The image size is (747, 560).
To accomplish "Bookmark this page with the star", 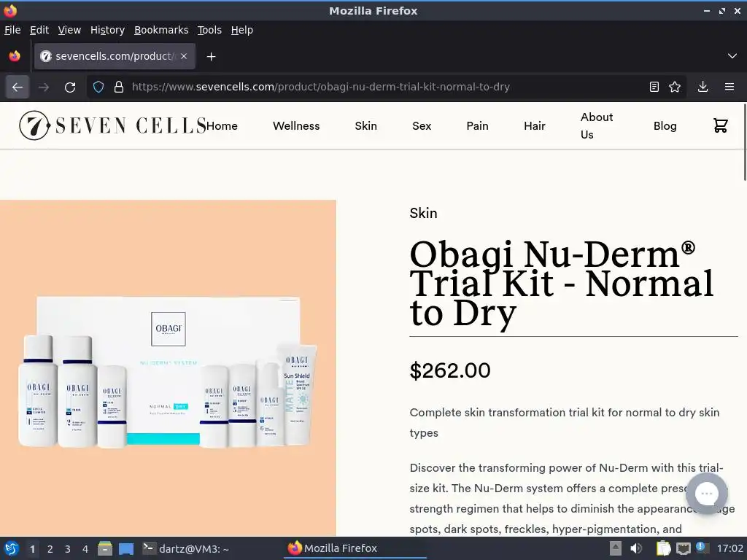I will pos(675,87).
